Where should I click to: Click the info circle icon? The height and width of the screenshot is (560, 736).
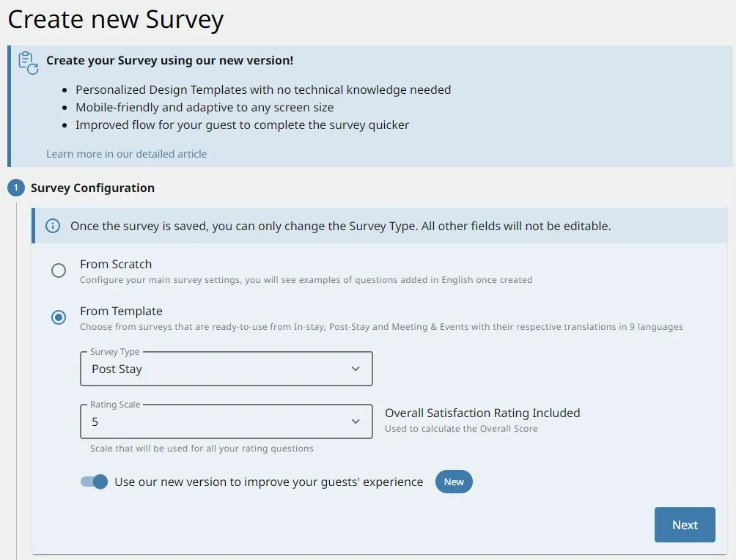click(x=53, y=226)
